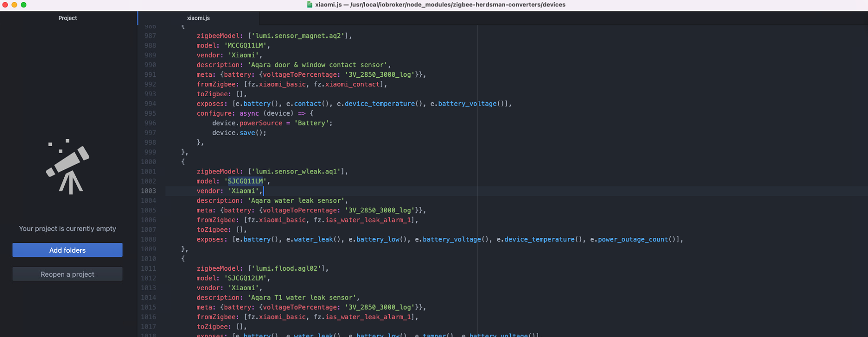Click the file icon in the title bar
868x337 pixels.
309,4
